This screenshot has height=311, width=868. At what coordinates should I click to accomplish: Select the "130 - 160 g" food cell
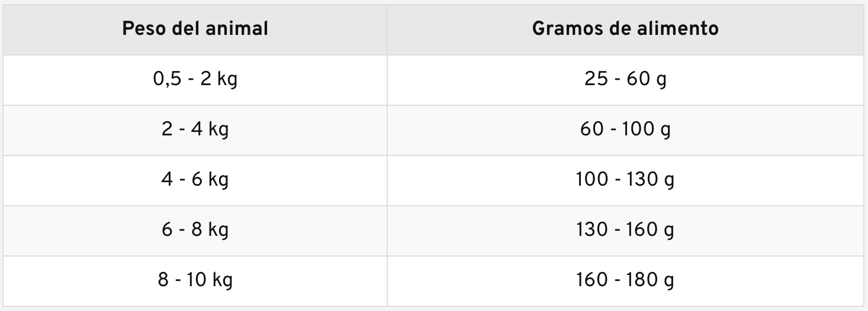point(625,229)
